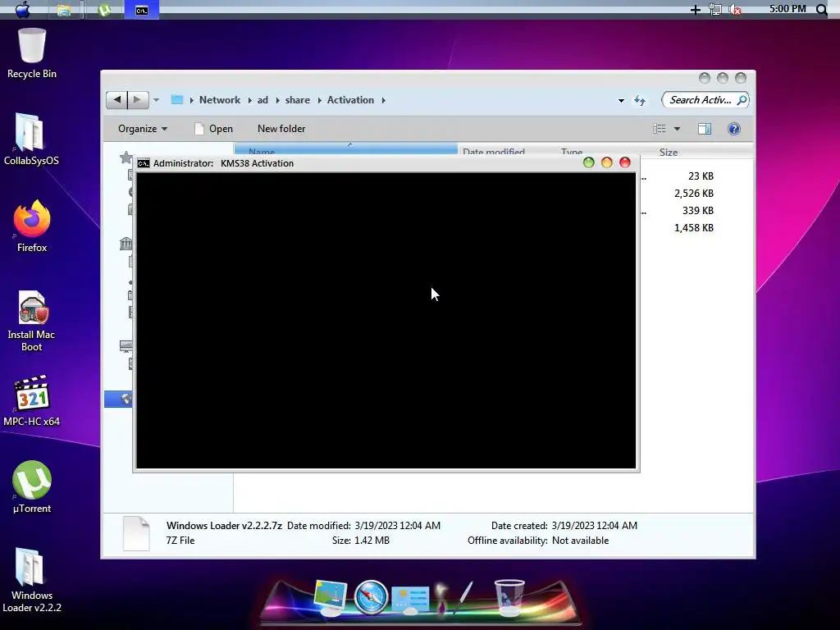Toggle the preview pane
840x630 pixels.
point(705,129)
